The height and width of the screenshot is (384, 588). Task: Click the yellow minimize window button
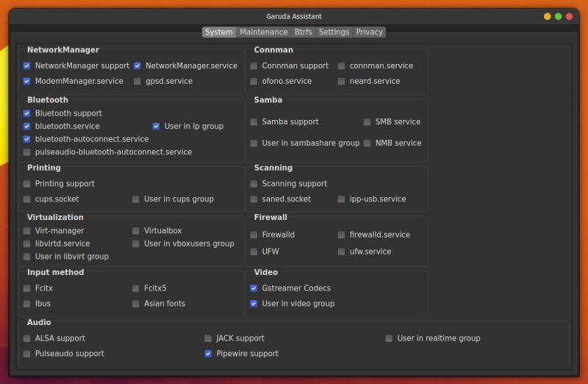(x=547, y=16)
